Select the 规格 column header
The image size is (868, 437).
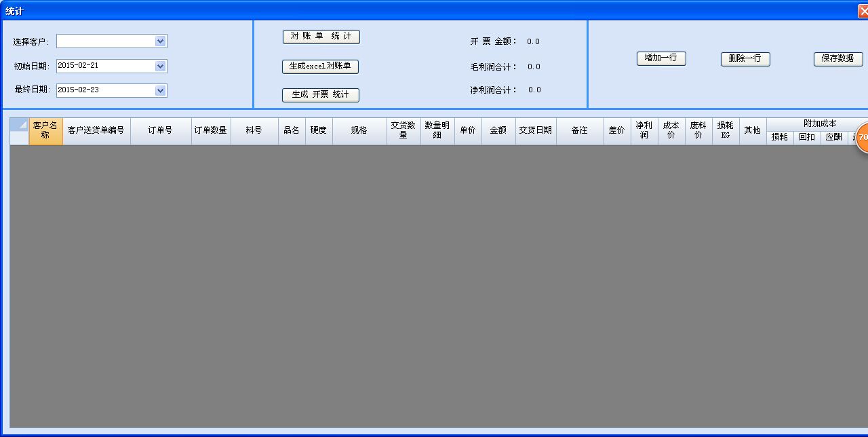click(x=359, y=130)
